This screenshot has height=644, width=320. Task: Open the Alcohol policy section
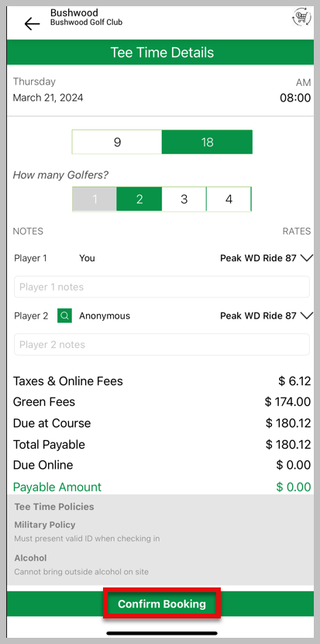30,558
